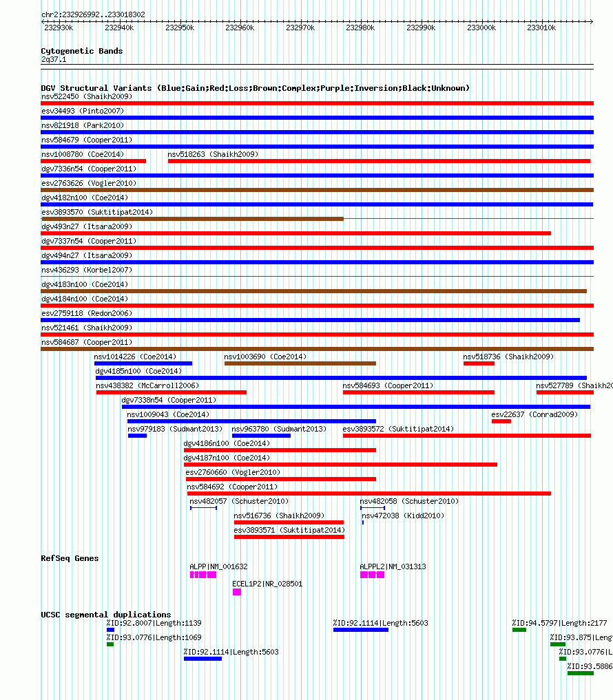Click the dgv4186n100 (Coe2014) label
Viewport: 613px width, 700px height.
coord(227,444)
